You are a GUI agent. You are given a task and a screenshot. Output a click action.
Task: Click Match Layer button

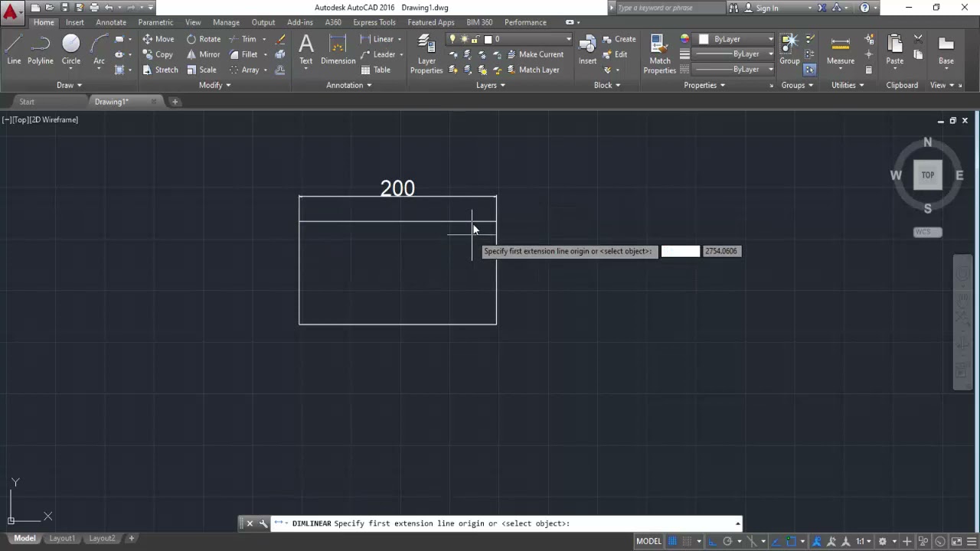pyautogui.click(x=532, y=70)
